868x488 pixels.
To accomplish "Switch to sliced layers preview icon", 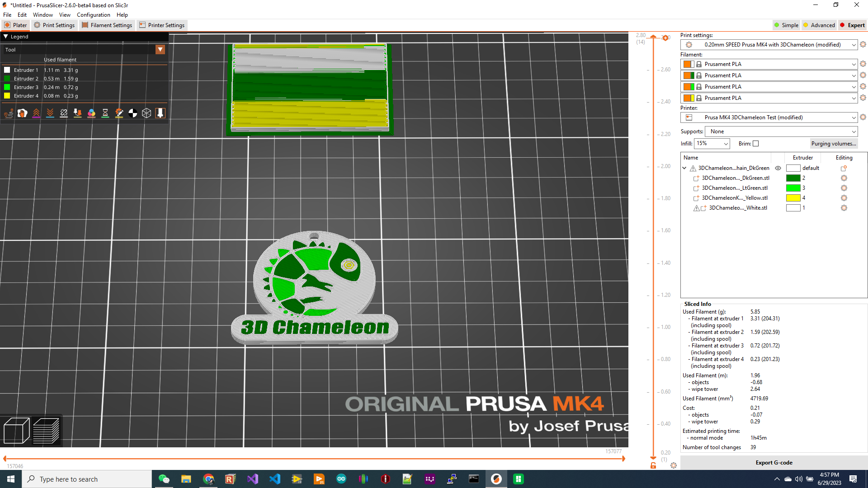I will (46, 431).
